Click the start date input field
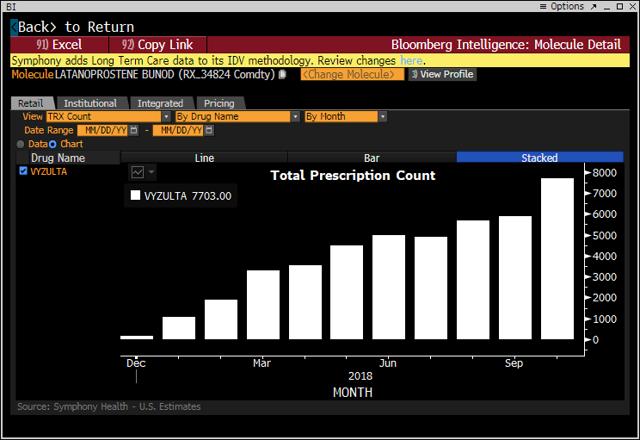The width and height of the screenshot is (640, 440). coord(103,131)
